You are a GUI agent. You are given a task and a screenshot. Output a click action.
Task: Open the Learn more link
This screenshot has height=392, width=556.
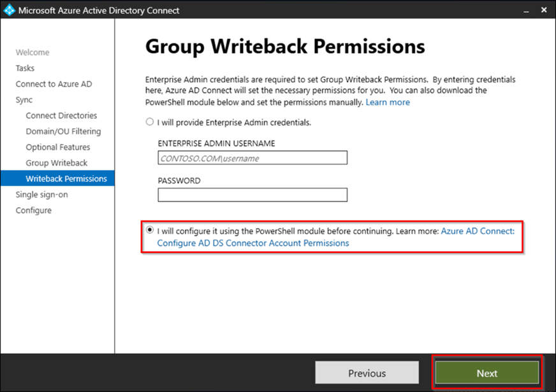coord(388,102)
